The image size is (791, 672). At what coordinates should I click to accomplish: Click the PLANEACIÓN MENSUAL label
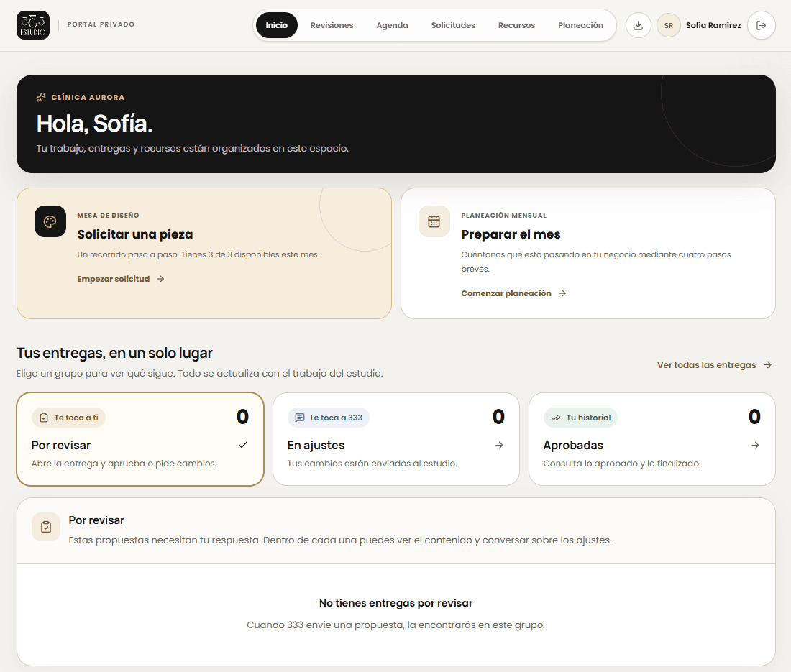coord(504,216)
